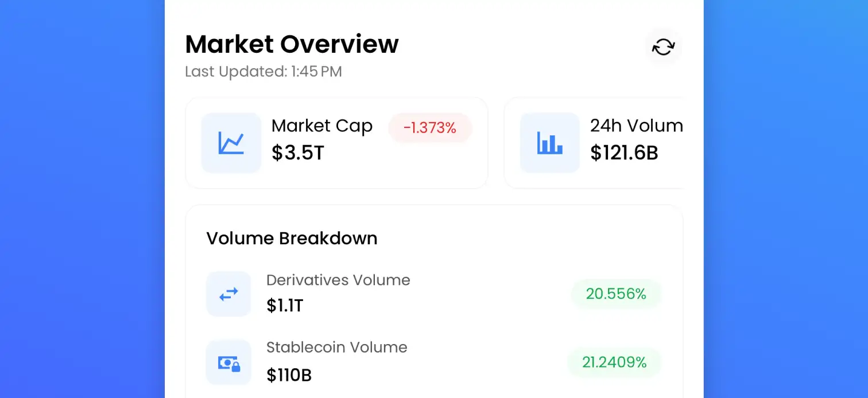Click the refresh icon button
Screen dimensions: 868x398
pyautogui.click(x=663, y=47)
